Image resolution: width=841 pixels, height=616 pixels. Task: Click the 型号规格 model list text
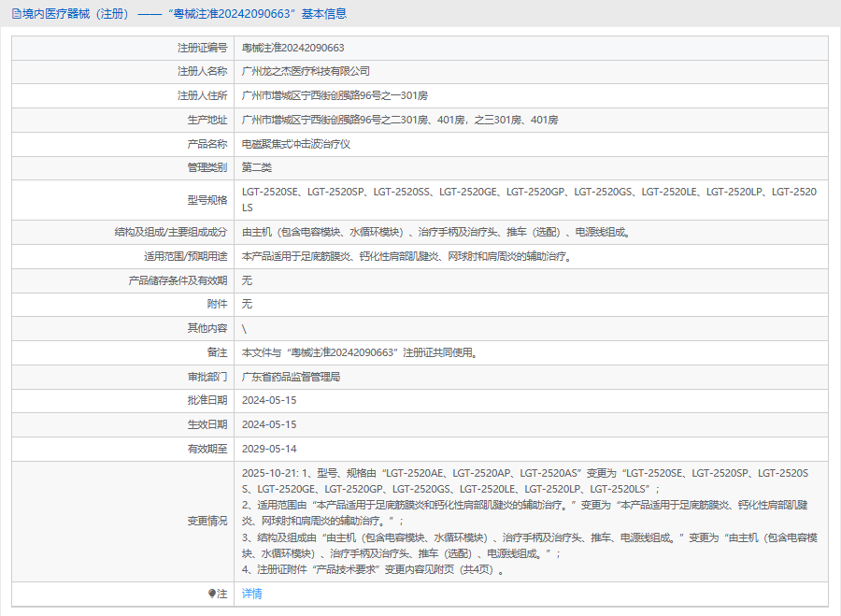(530, 200)
